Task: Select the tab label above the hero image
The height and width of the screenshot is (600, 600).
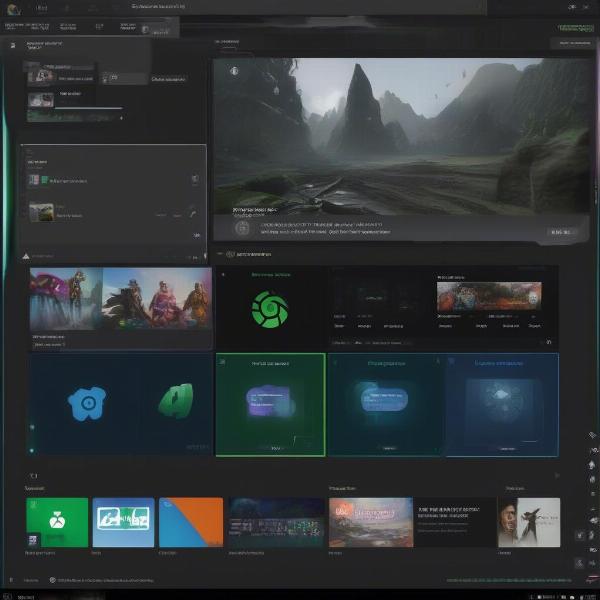Action: pyautogui.click(x=227, y=42)
